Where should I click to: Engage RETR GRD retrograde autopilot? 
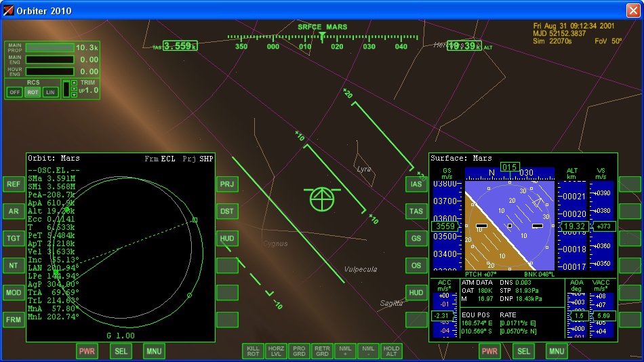click(322, 351)
